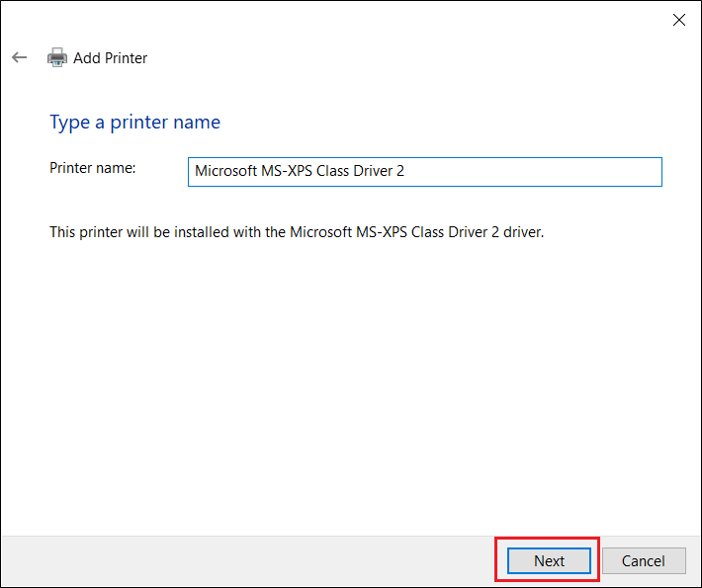Image resolution: width=702 pixels, height=588 pixels.
Task: Click inside the Printer name field
Action: (x=424, y=171)
